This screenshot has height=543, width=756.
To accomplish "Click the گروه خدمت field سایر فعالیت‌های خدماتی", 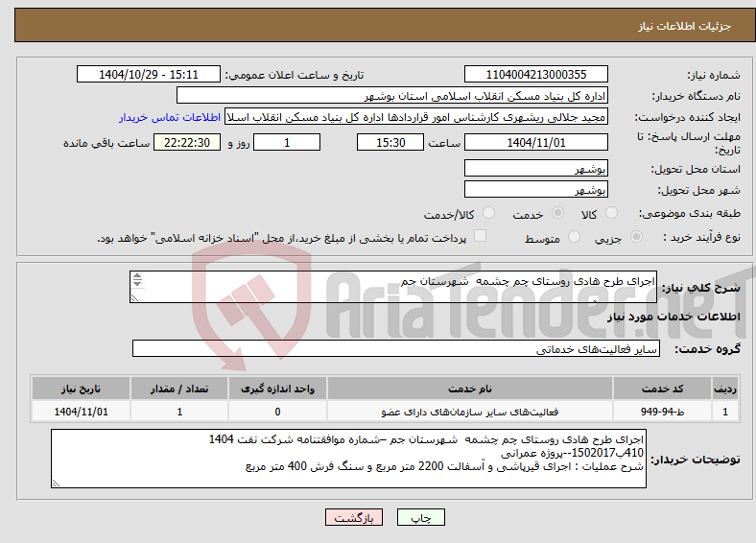I will 396,348.
